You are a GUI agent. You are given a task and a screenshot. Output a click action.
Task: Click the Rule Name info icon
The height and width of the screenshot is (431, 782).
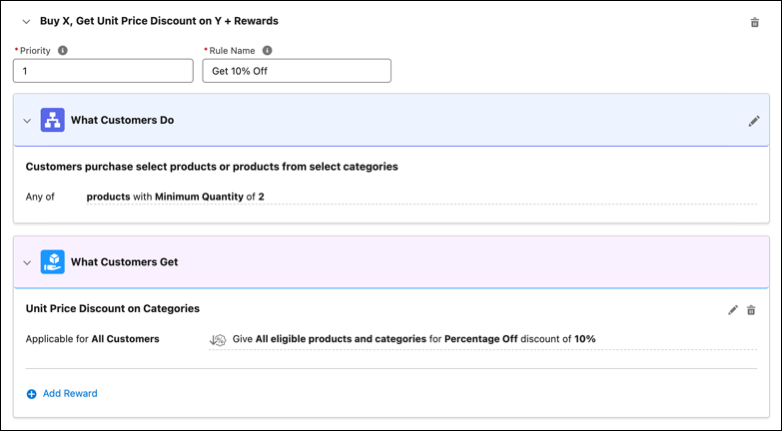pyautogui.click(x=267, y=50)
